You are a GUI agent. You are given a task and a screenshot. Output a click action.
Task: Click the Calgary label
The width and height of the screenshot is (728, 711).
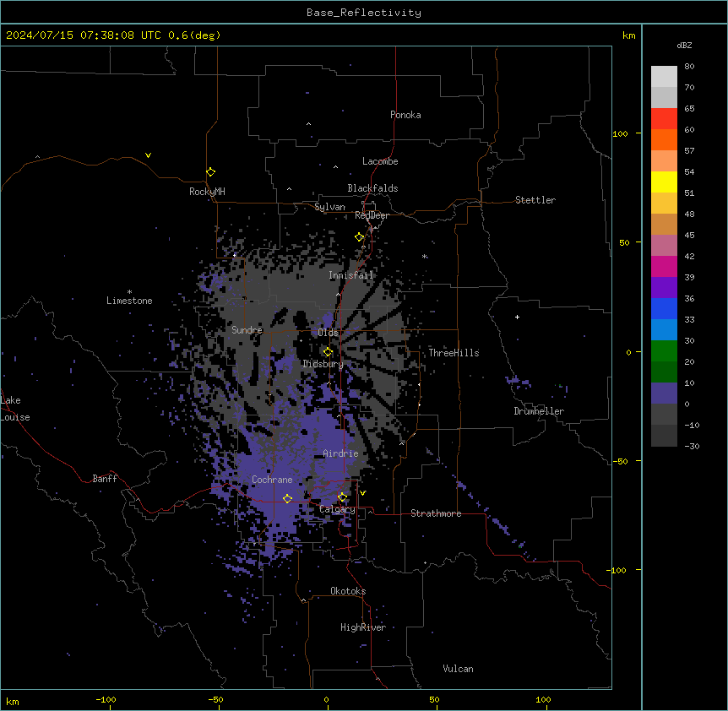point(337,509)
